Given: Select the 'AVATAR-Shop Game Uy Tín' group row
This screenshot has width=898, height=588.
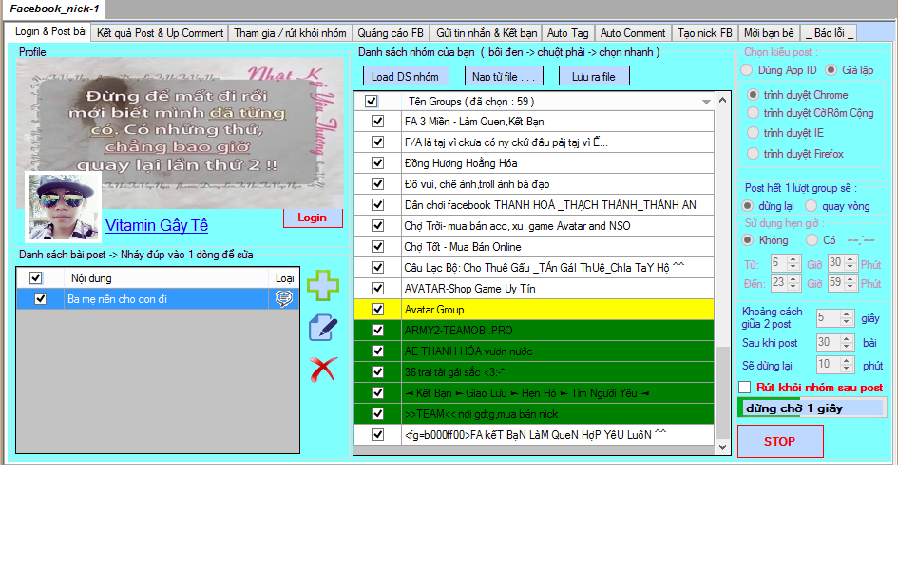Looking at the screenshot, I should [534, 289].
